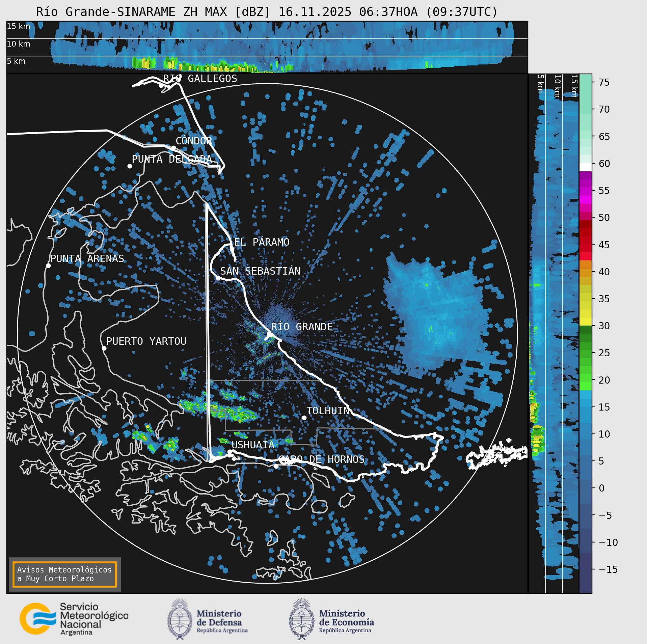The height and width of the screenshot is (644, 647).
Task: Click the PUERTO YARTOU label
Action: click(x=146, y=341)
